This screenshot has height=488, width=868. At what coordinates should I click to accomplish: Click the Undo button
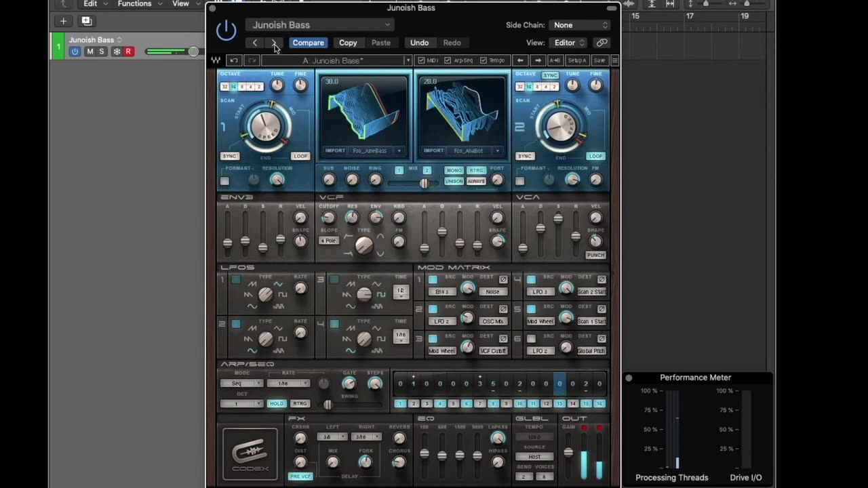click(x=419, y=43)
